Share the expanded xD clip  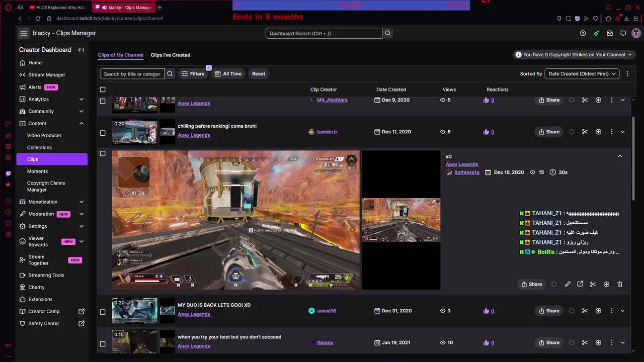click(x=532, y=284)
